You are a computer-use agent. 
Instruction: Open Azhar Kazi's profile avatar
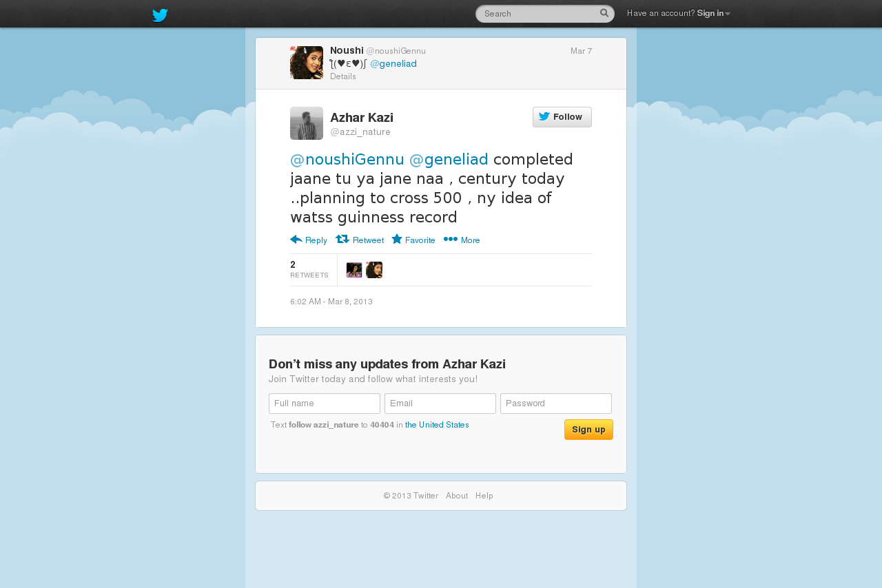click(307, 123)
